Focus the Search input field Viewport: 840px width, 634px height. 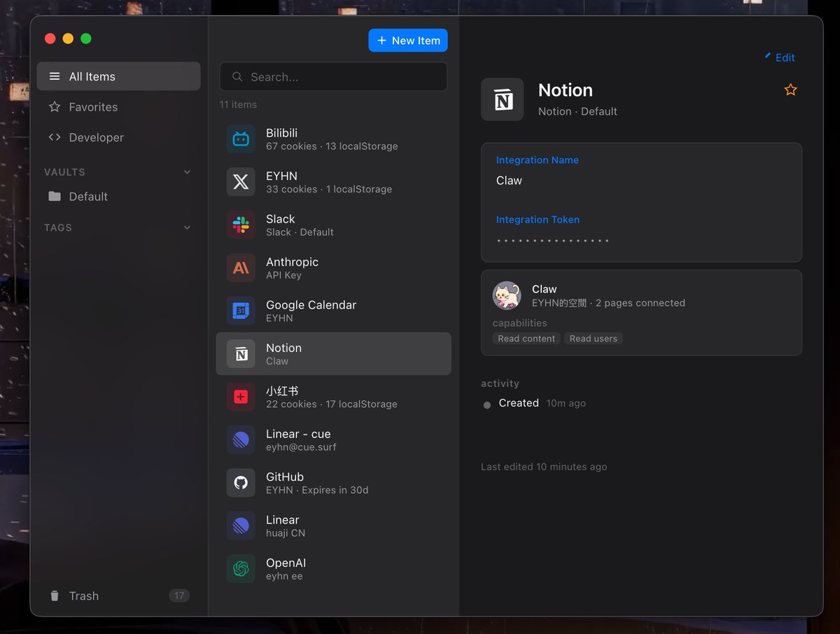(333, 77)
